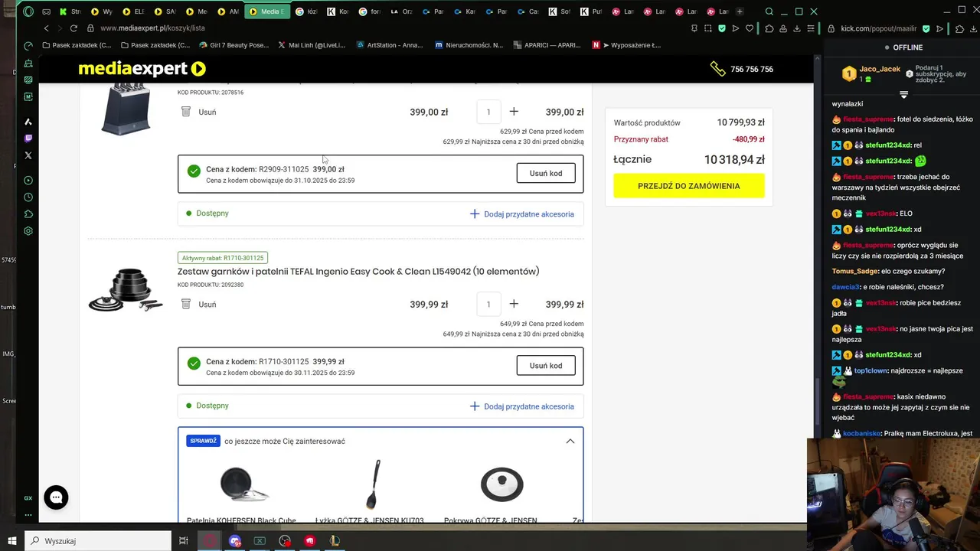Open a new browser tab
The width and height of the screenshot is (980, 551).
[x=740, y=11]
